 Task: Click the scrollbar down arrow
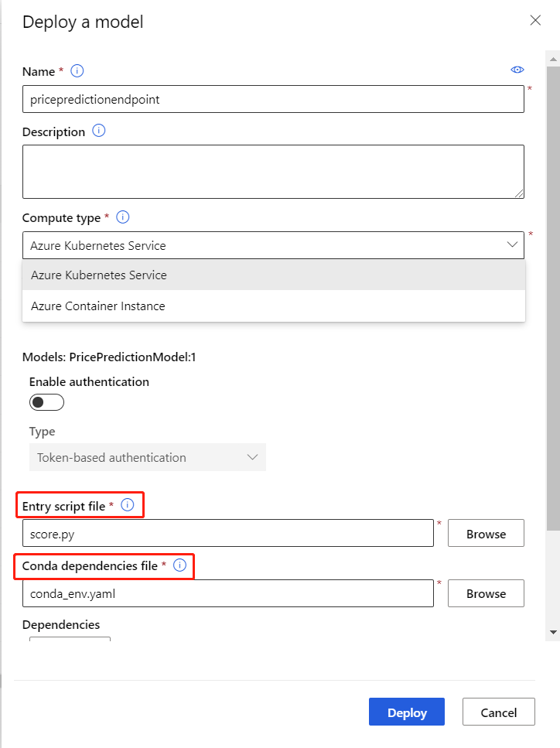553,632
